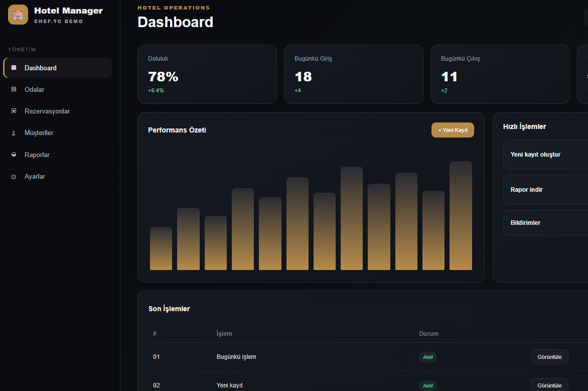The height and width of the screenshot is (391, 588).
Task: Click the tallest last bar in the chart
Action: pyautogui.click(x=461, y=215)
